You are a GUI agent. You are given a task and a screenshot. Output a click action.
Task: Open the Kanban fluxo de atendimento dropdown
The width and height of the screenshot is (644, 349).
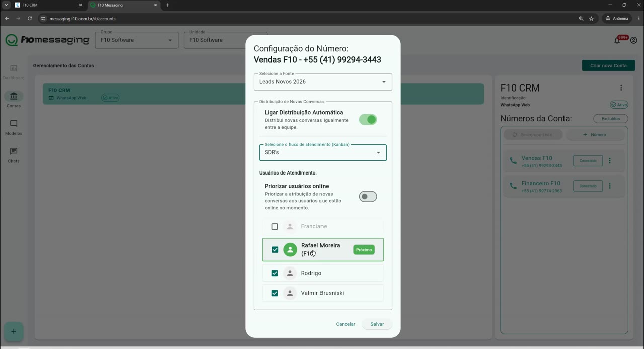(x=323, y=152)
